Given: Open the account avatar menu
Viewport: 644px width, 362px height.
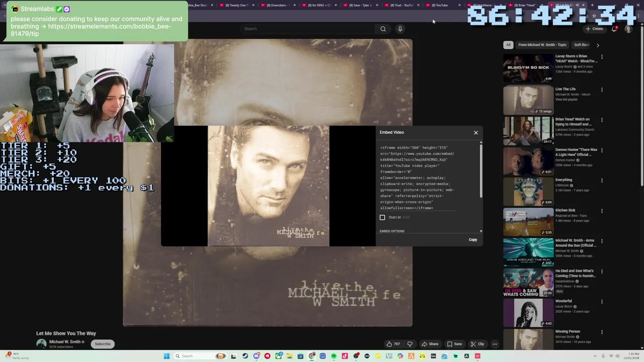Looking at the screenshot, I should pyautogui.click(x=628, y=29).
